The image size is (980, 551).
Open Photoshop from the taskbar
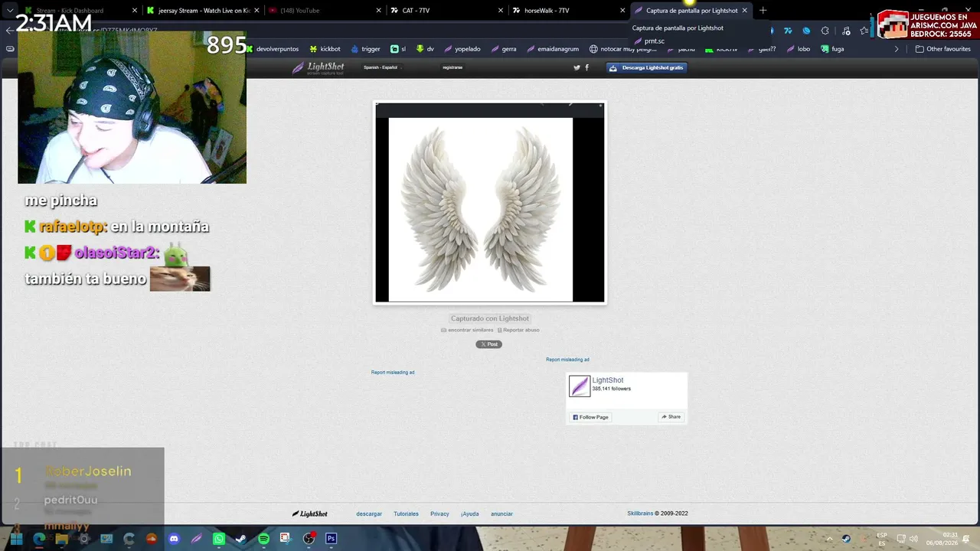pos(331,539)
